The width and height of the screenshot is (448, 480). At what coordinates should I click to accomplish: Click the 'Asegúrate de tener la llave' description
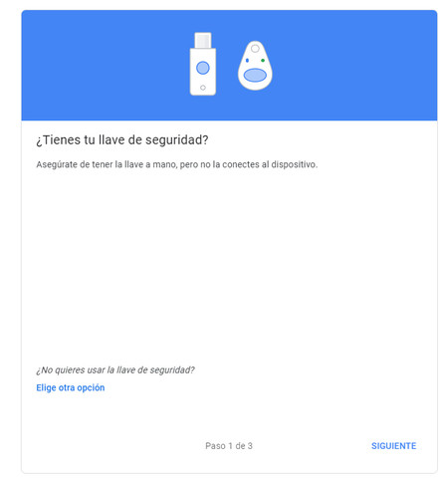point(177,164)
